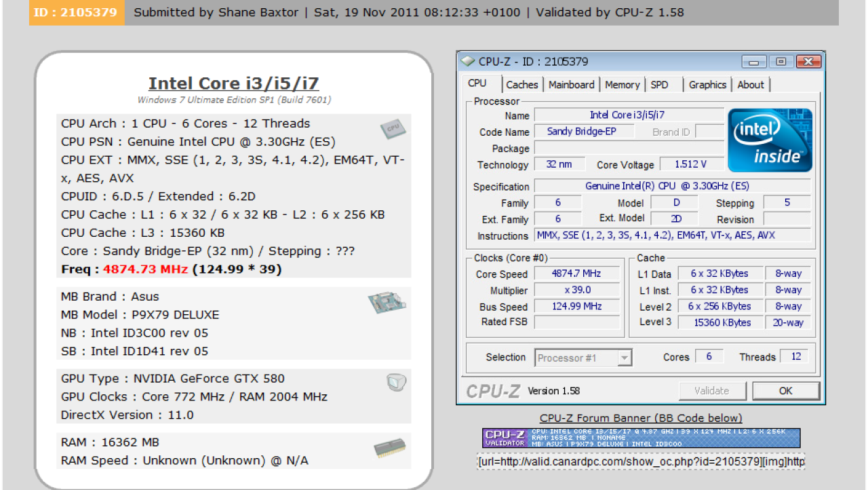This screenshot has height=490, width=868.
Task: Click the empty Rated FSB field
Action: click(577, 322)
